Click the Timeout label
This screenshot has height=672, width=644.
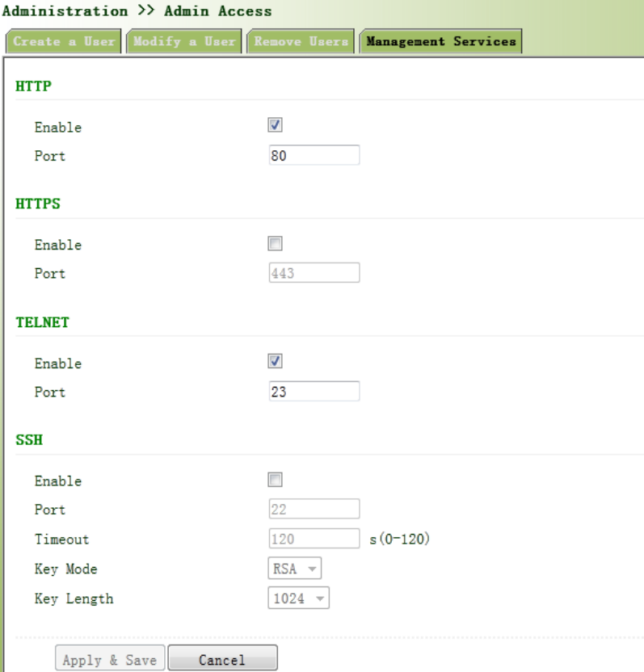61,540
